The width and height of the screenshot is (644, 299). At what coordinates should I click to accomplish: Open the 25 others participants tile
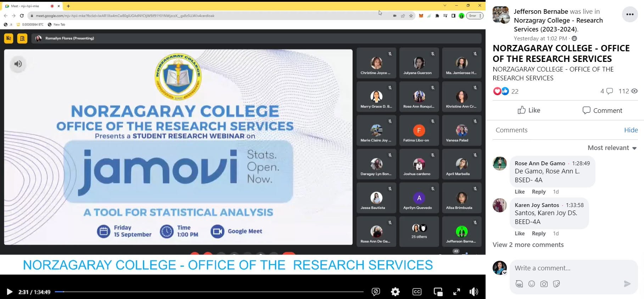(x=419, y=231)
